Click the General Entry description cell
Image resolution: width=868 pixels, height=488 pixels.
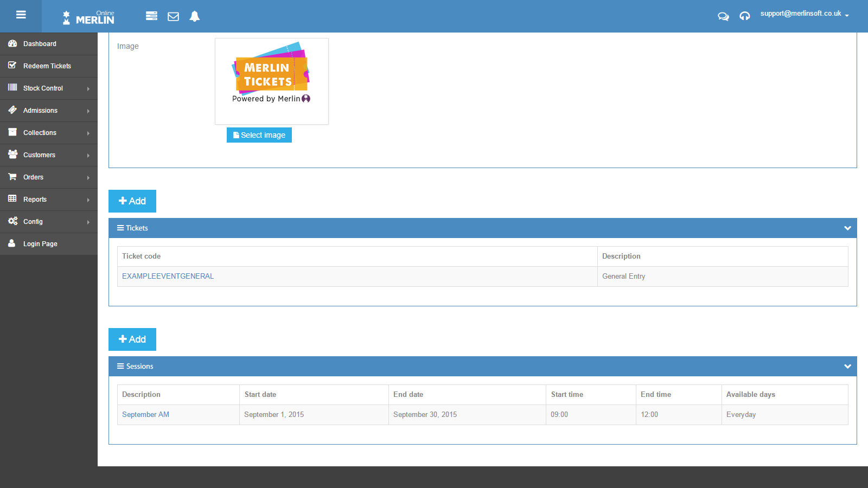tap(723, 276)
